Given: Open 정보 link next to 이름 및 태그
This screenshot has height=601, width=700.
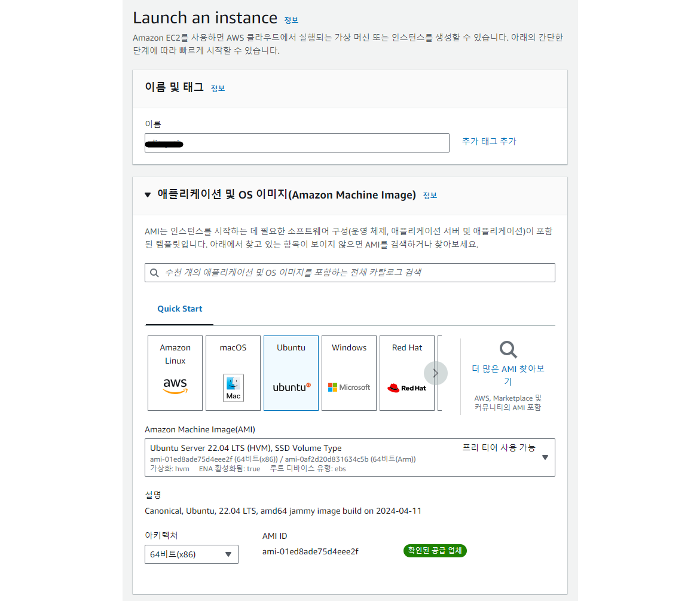Looking at the screenshot, I should [x=218, y=89].
